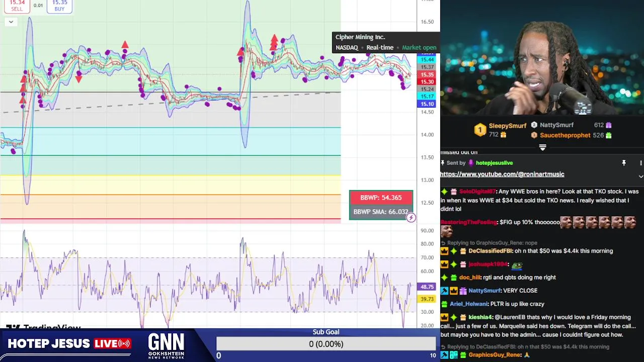Click the 15.35 price tag on the axis
Image resolution: width=644 pixels, height=362 pixels.
pos(427,74)
